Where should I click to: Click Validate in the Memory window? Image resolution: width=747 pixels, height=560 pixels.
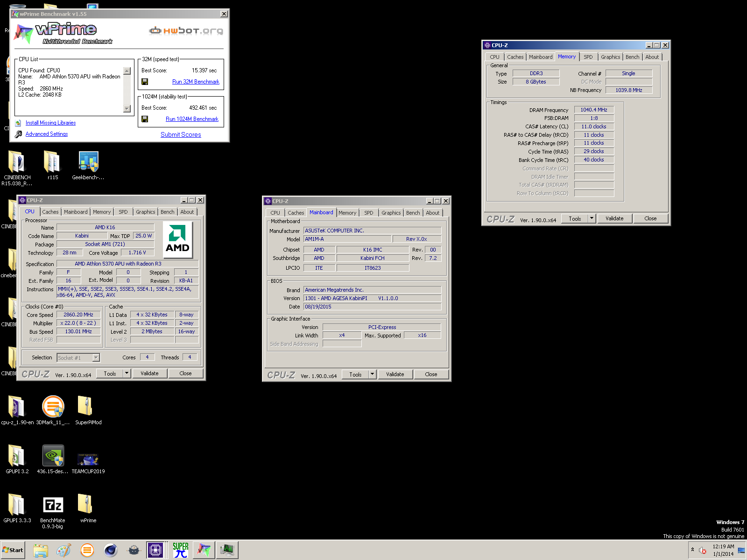[x=614, y=218]
